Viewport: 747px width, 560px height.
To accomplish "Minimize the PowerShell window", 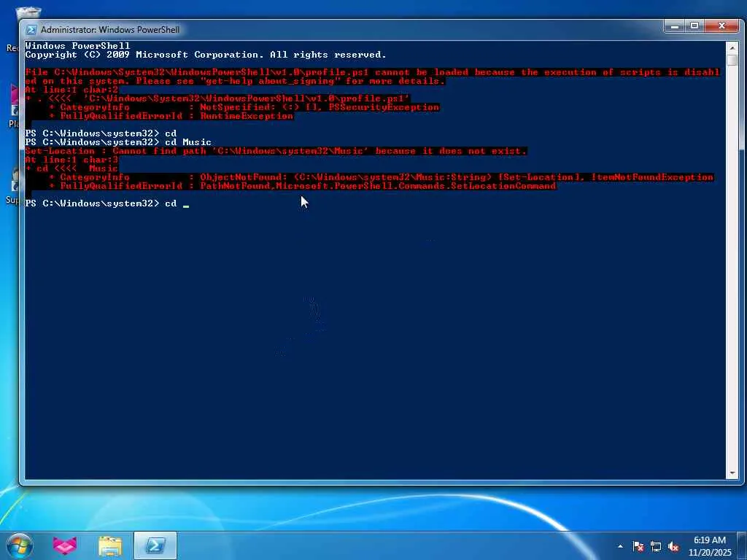I will pyautogui.click(x=675, y=26).
